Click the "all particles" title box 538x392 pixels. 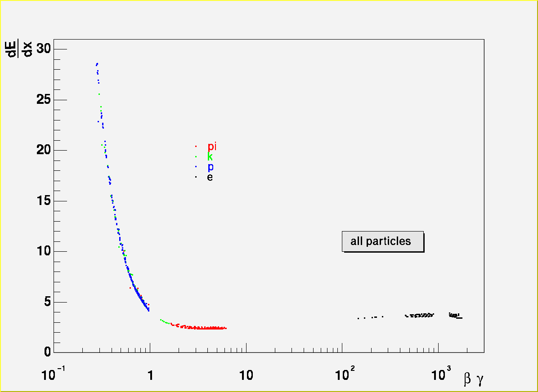(382, 241)
